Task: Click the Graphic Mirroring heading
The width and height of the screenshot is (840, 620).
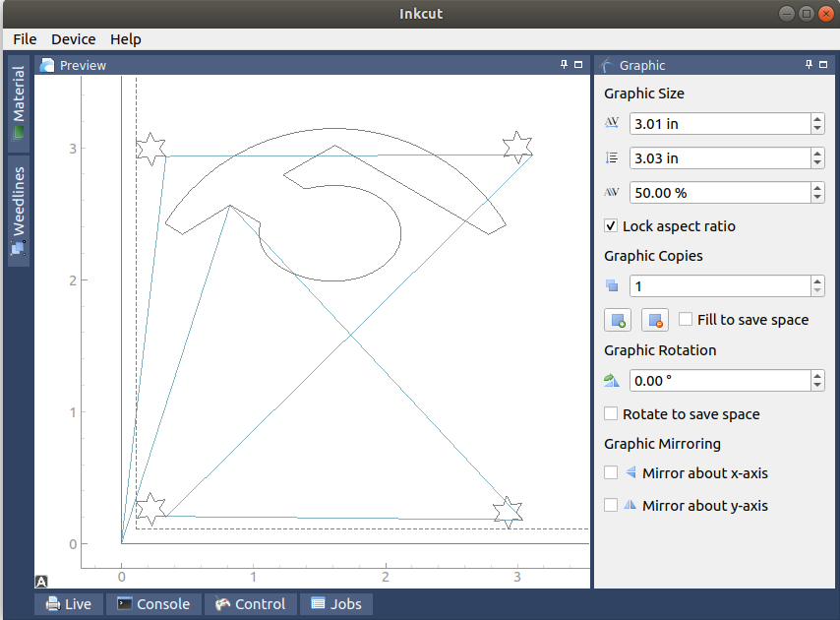Action: click(662, 444)
